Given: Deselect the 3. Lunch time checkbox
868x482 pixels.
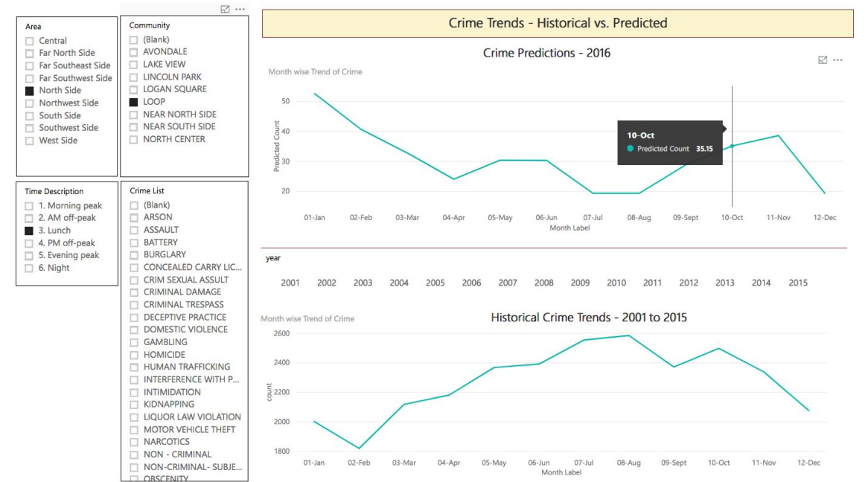Looking at the screenshot, I should [x=29, y=231].
